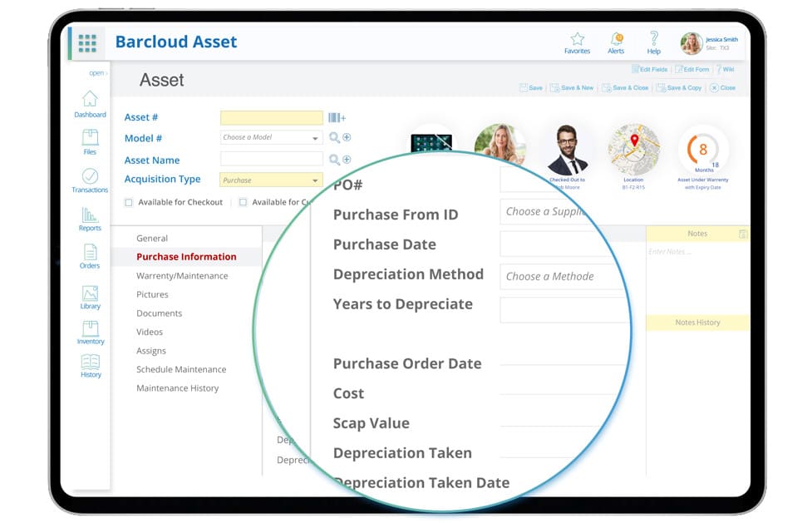The image size is (812, 523).
Task: Click the Depreciation Taken label
Action: [x=402, y=453]
